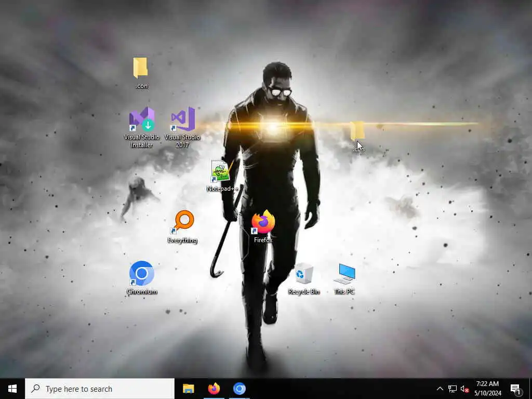
Task: Open the clock showing 7:22 AM
Action: [487, 389]
